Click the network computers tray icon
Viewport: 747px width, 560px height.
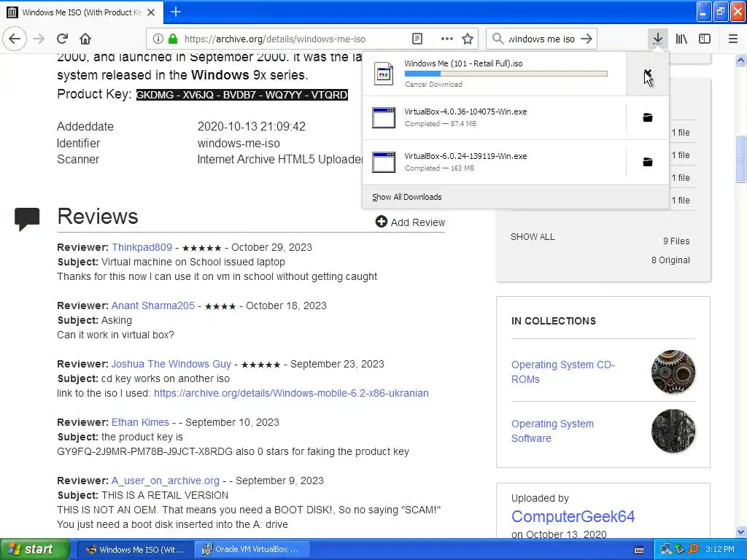[665, 549]
